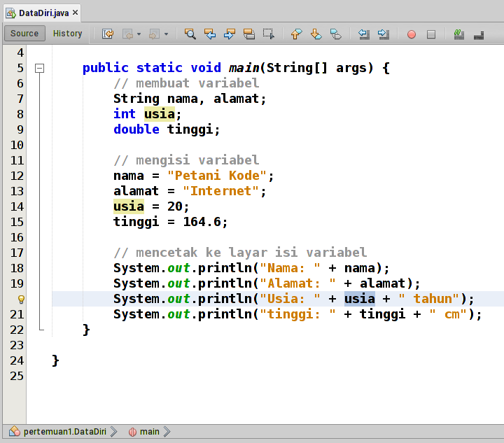Click the Uncomment lines icon
The image size is (504, 443).
[x=479, y=35]
